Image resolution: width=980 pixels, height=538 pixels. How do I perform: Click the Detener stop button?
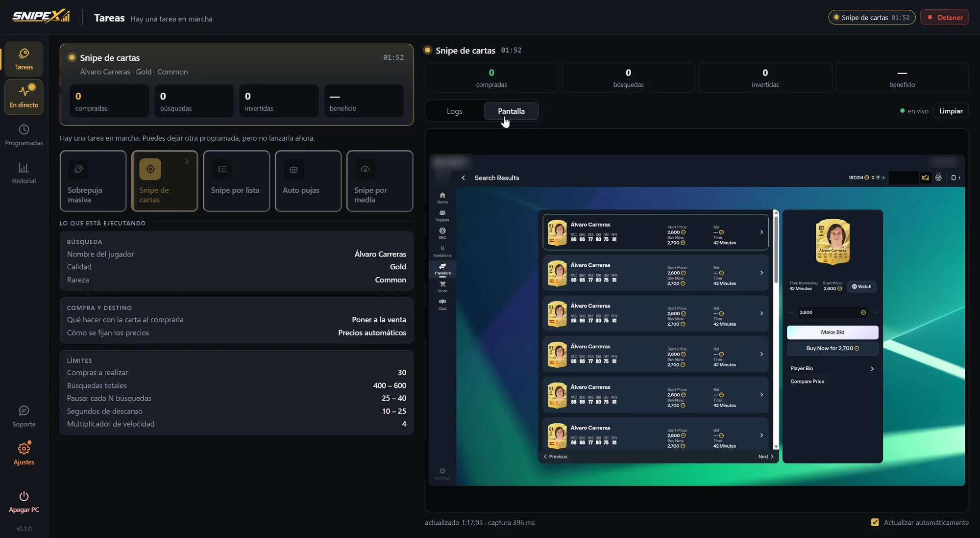(x=944, y=17)
